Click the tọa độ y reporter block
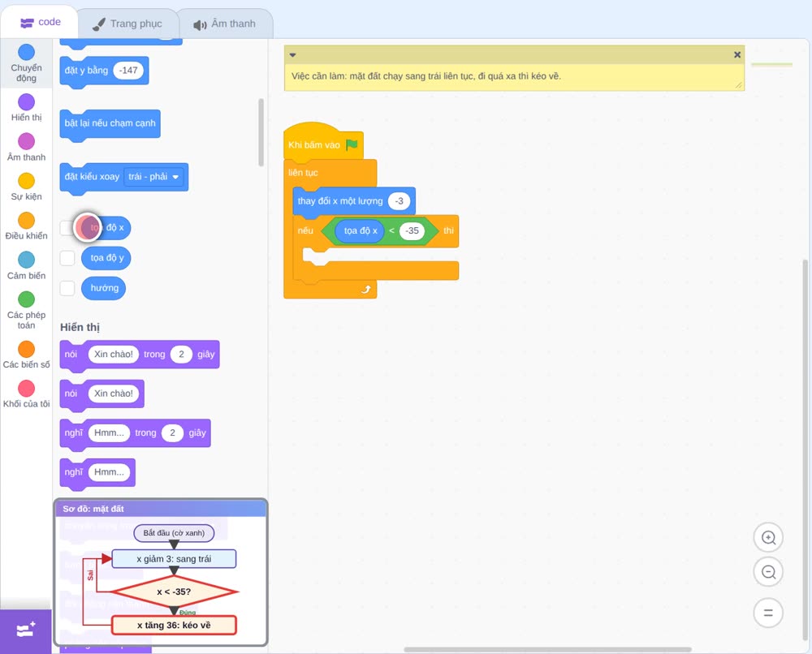Viewport: 812px width, 654px height. (106, 258)
